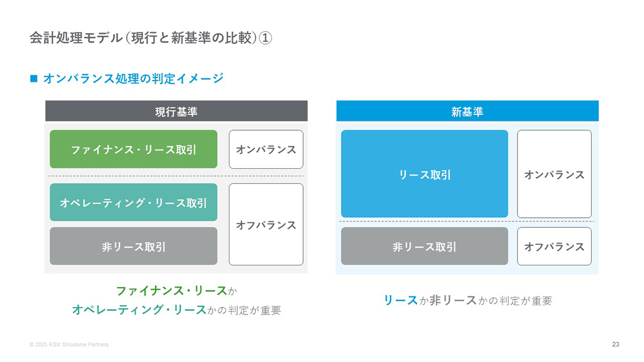
Task: Click the オンバランス処理の判定イメージ heading
Action: [133, 78]
